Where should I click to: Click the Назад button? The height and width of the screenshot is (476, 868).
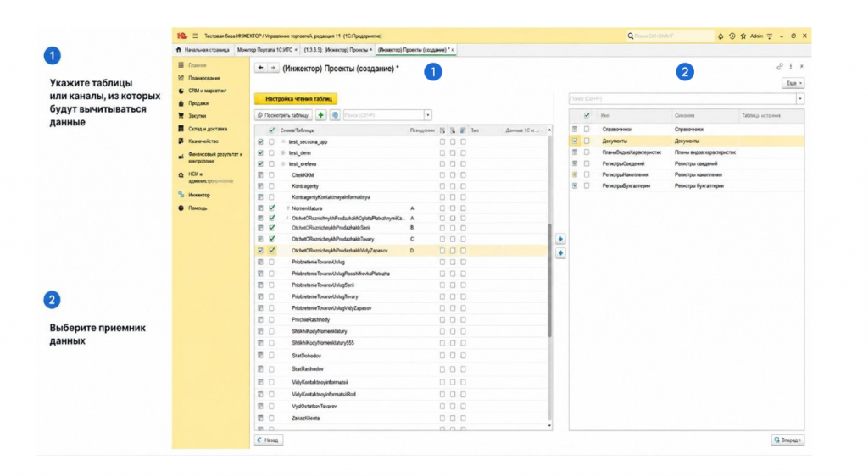coord(269,440)
